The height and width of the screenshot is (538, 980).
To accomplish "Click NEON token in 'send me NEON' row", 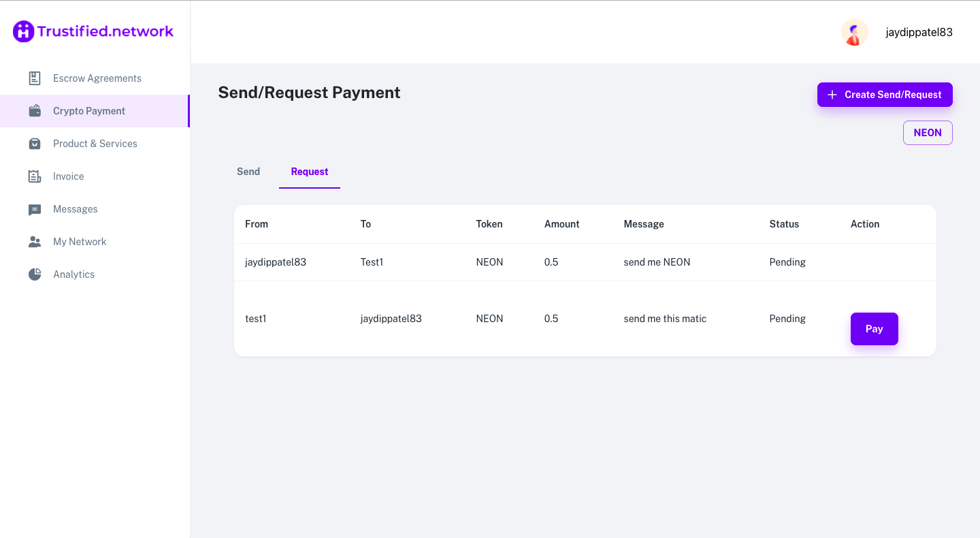I will click(490, 262).
